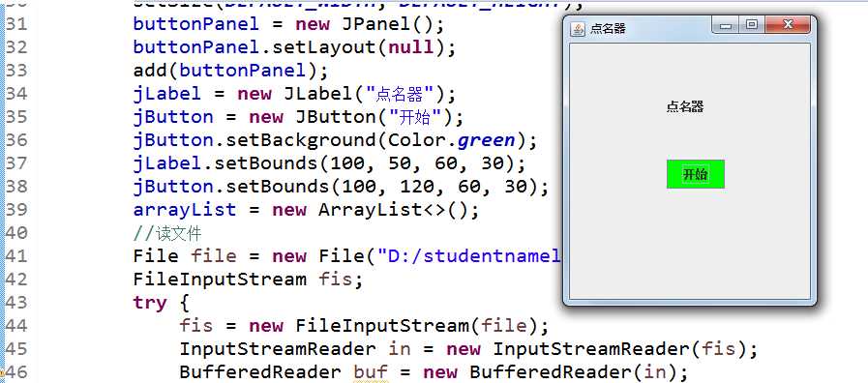
Task: Click the "点名器" string in JLabel constructor
Action: click(x=399, y=94)
